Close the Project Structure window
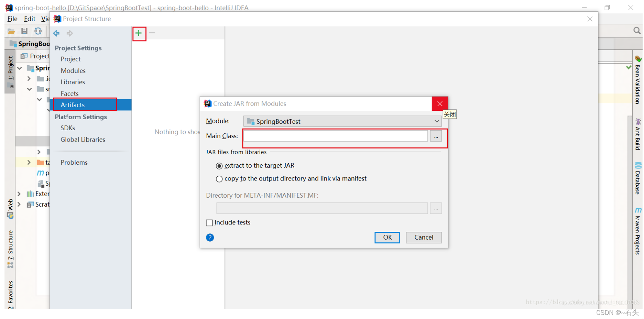The image size is (644, 319). click(x=590, y=19)
